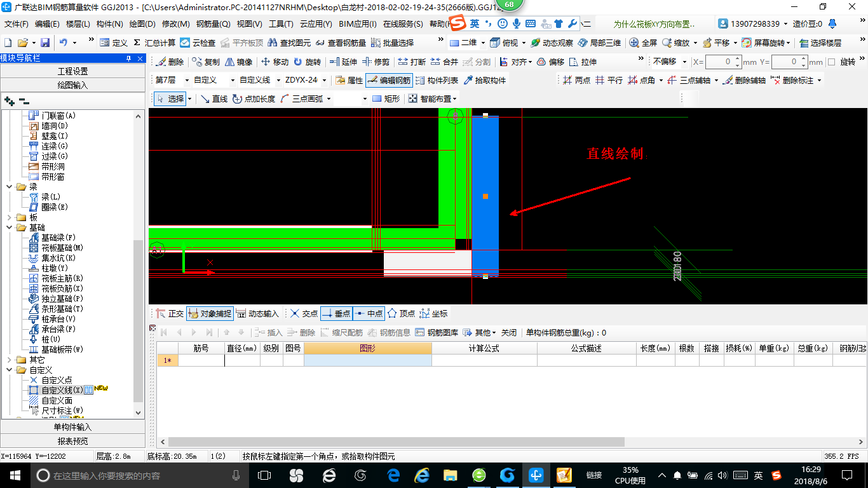Add 两点 two-point auxiliary axis
Viewport: 868px width, 488px height.
click(x=577, y=81)
